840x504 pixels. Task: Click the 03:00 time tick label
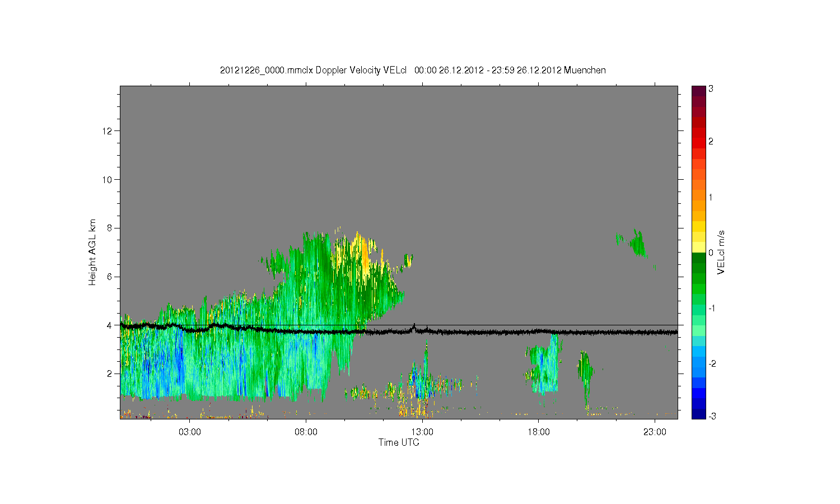tap(190, 432)
